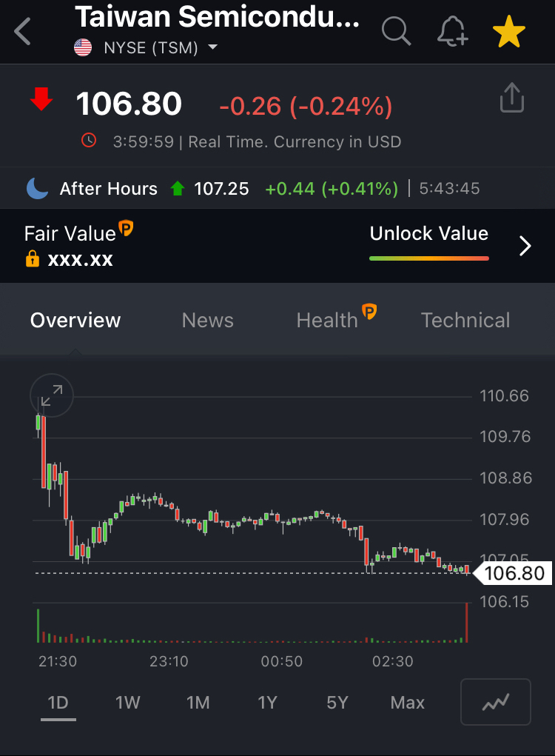Tap the green opening volume bar
Screen dimensions: 555x756
tap(38, 626)
